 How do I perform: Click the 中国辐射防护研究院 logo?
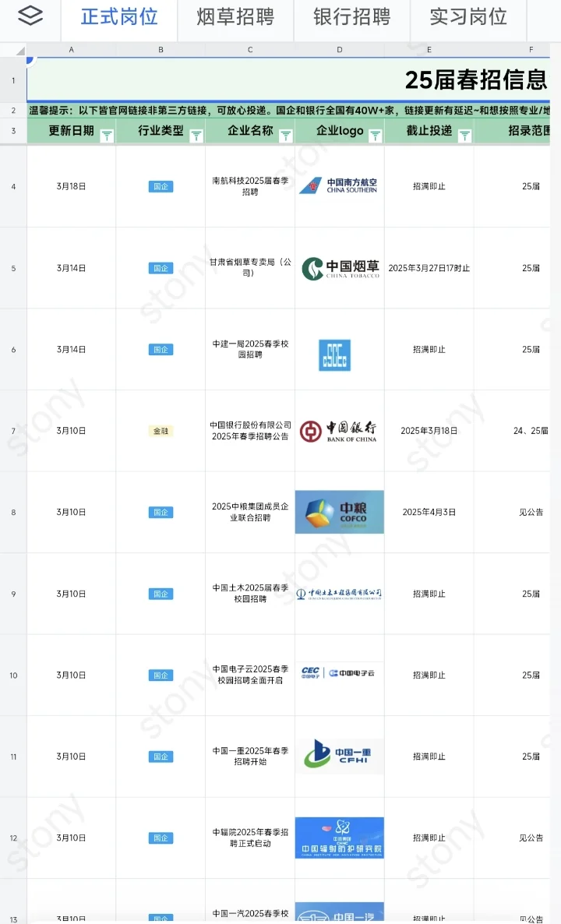(340, 838)
